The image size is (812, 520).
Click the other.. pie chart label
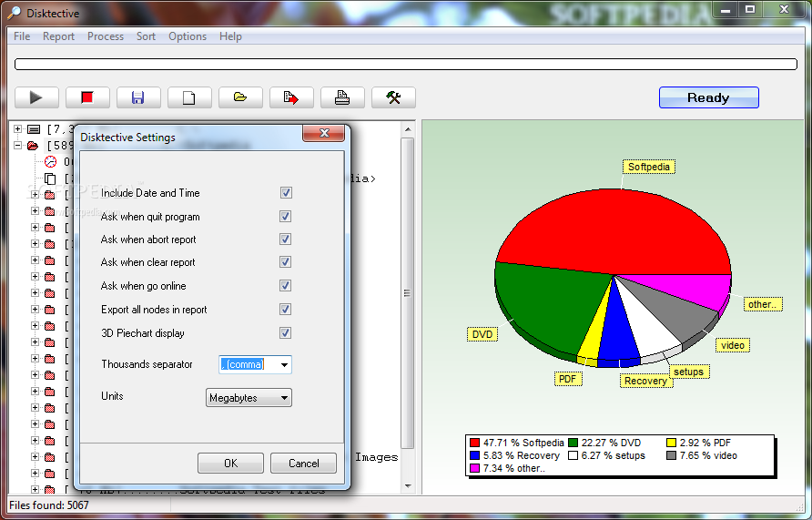pos(762,304)
